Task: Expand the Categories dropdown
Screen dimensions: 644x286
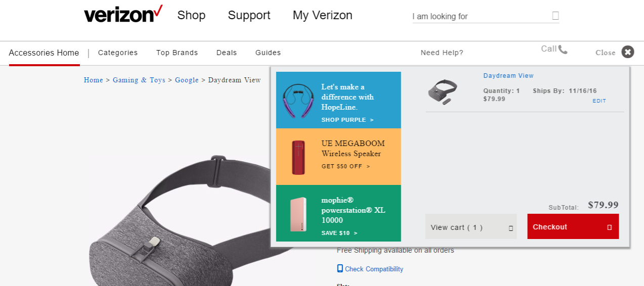Action: [x=118, y=53]
